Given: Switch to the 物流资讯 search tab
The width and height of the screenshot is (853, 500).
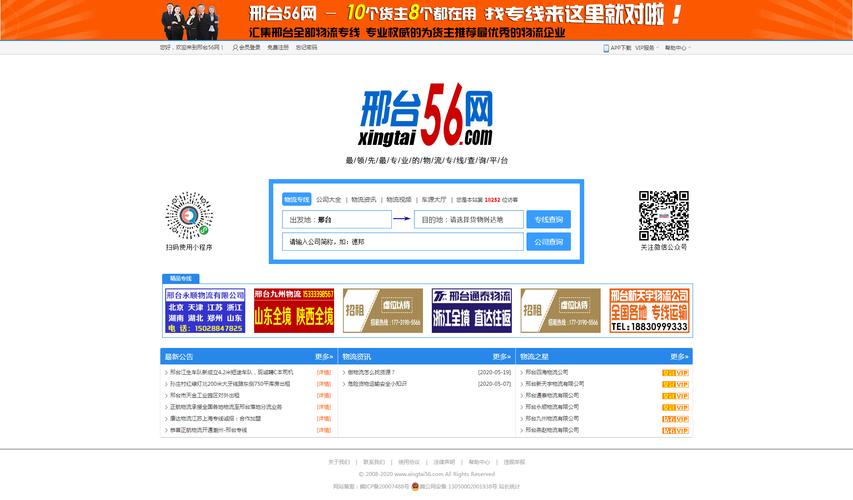Looking at the screenshot, I should (x=363, y=200).
